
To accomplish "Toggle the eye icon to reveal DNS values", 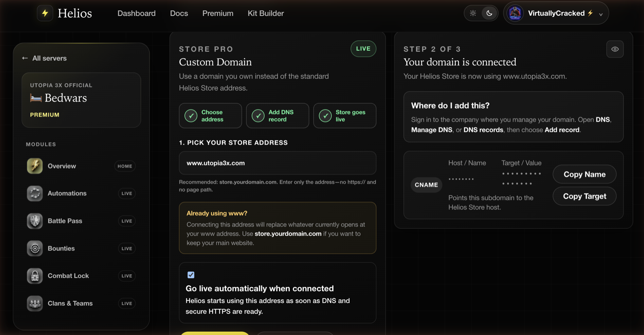I will [615, 49].
